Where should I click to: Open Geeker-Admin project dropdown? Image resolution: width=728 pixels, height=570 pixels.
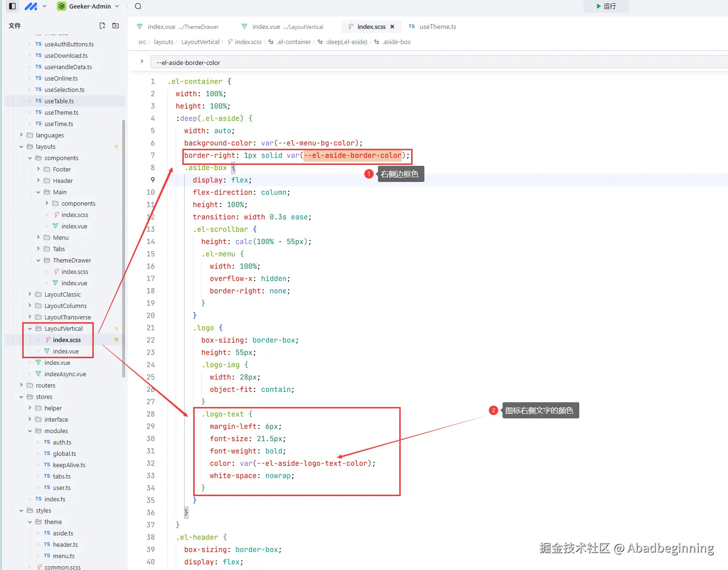[88, 6]
